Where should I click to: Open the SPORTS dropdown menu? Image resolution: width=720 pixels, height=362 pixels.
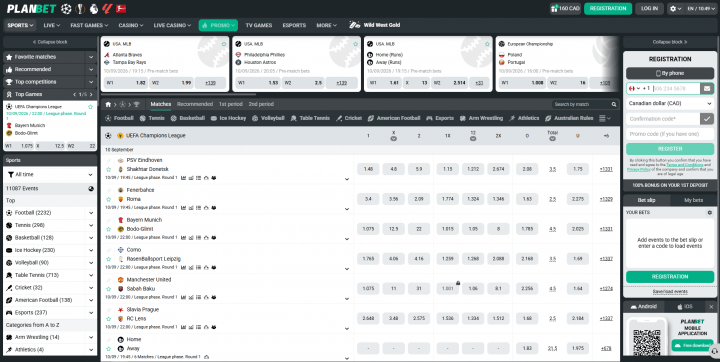pos(20,25)
